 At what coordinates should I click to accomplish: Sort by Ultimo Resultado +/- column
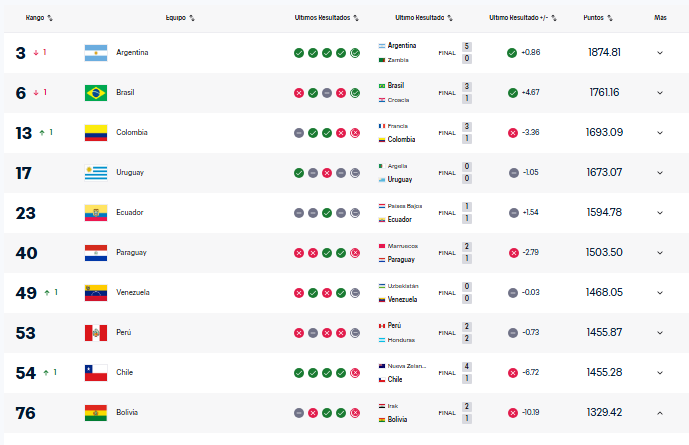(523, 17)
